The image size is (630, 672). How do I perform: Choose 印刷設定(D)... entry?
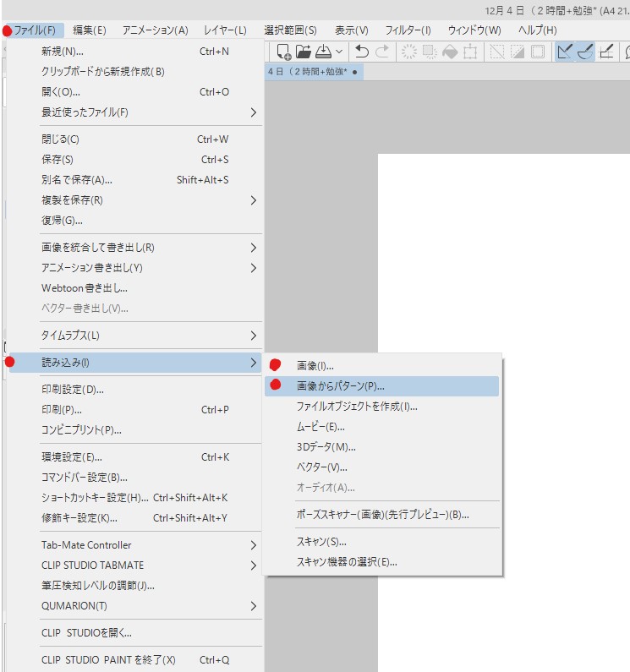click(135, 390)
